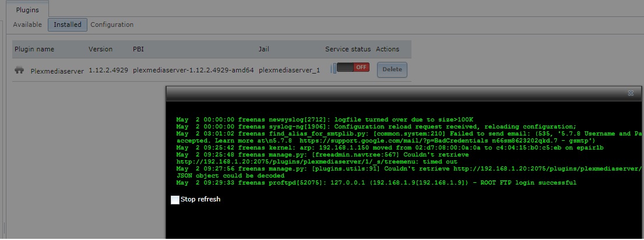This screenshot has height=240, width=644.
Task: Select plexmediaserver-1.12.2.4929-amd64 PBI cell
Action: (x=193, y=71)
